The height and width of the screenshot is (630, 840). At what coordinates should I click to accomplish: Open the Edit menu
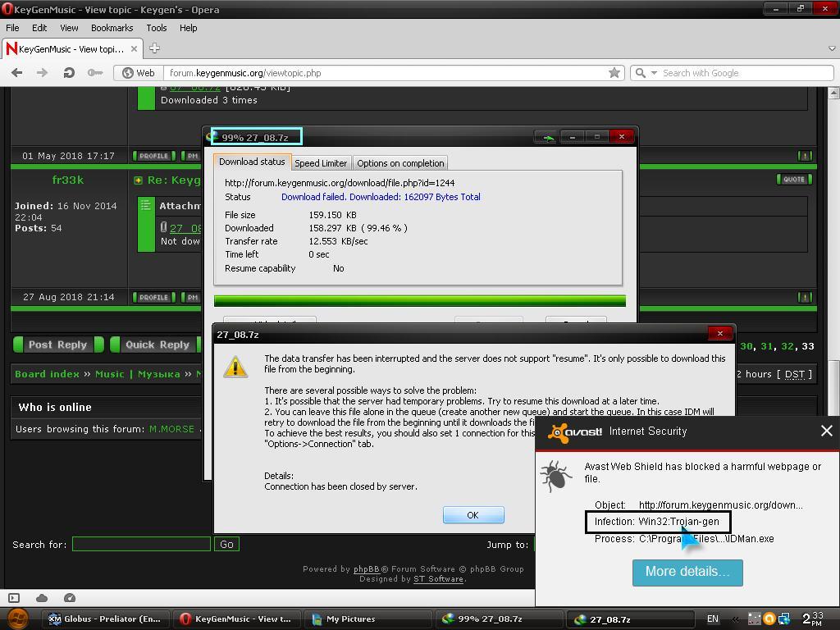(x=39, y=28)
